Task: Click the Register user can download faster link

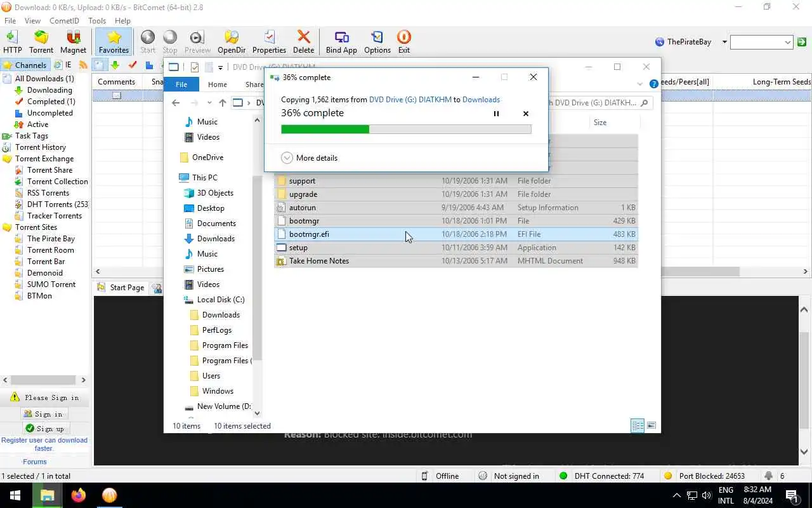Action: coord(44,444)
